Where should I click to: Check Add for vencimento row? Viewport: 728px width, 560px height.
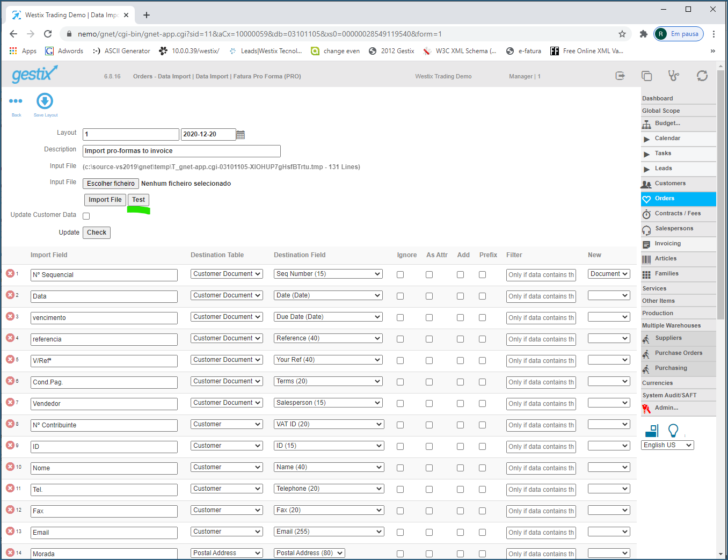[460, 317]
